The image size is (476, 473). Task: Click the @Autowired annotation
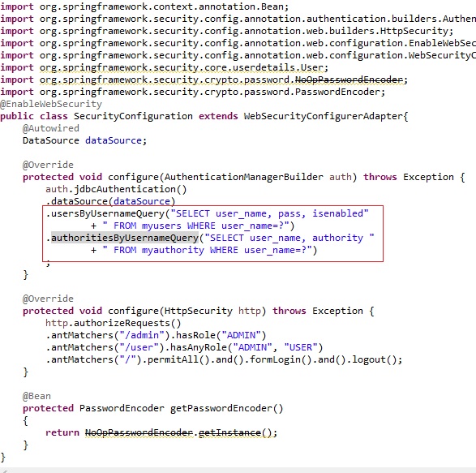point(51,128)
